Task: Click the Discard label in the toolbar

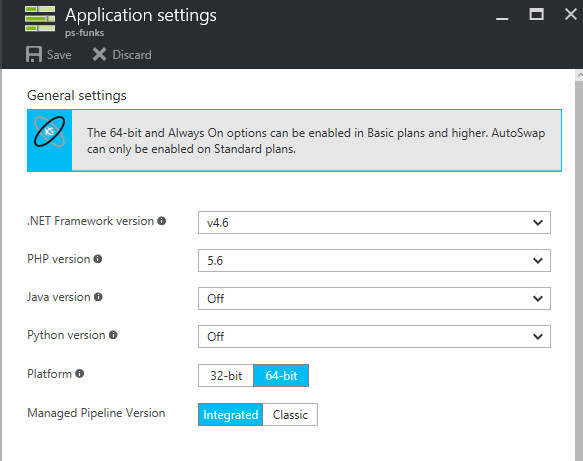Action: tap(132, 55)
